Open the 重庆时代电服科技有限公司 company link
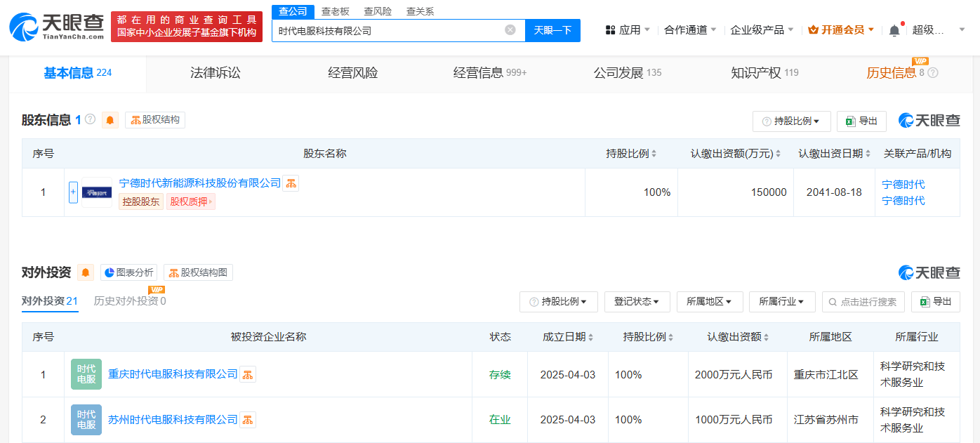Image resolution: width=980 pixels, height=443 pixels. pos(173,374)
